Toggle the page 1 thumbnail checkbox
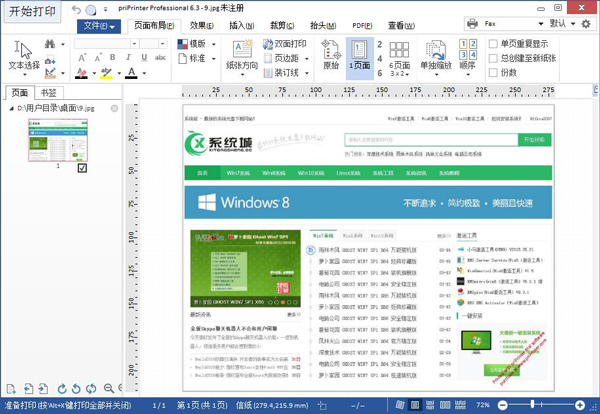600x414 pixels. [x=82, y=168]
